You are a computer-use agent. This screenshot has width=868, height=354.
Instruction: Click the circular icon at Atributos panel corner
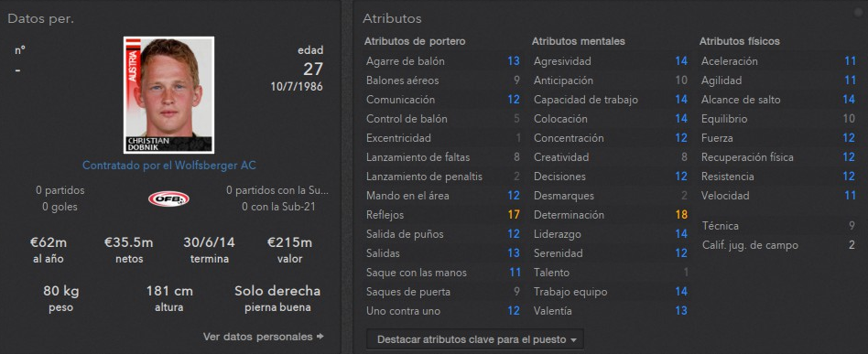pos(859,11)
